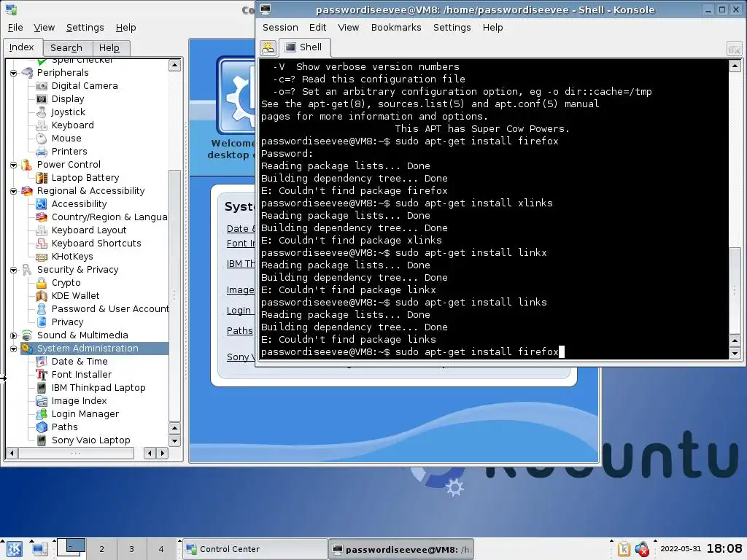This screenshot has height=560, width=747.
Task: Click Konsole scrollbar up arrow at top
Action: point(735,66)
